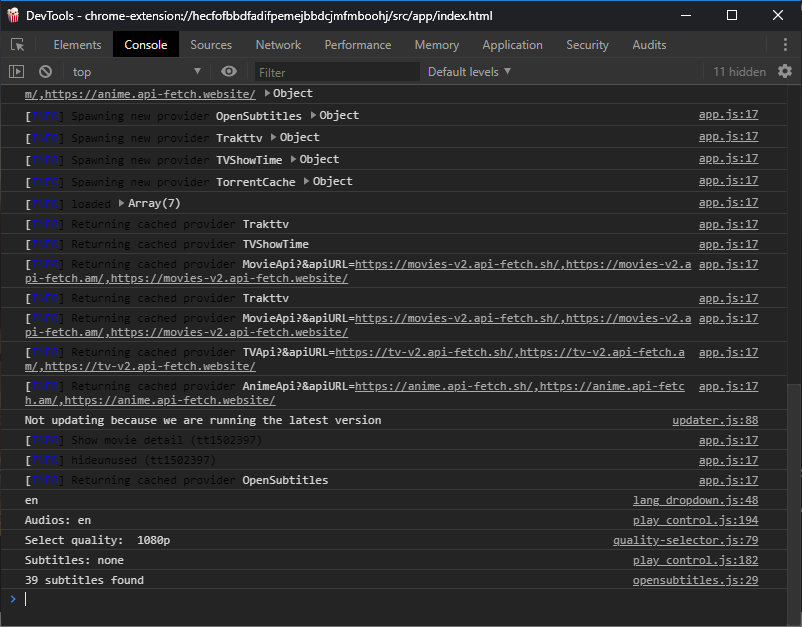Select 'Returning cached provider TVShowTime' message

click(x=167, y=244)
